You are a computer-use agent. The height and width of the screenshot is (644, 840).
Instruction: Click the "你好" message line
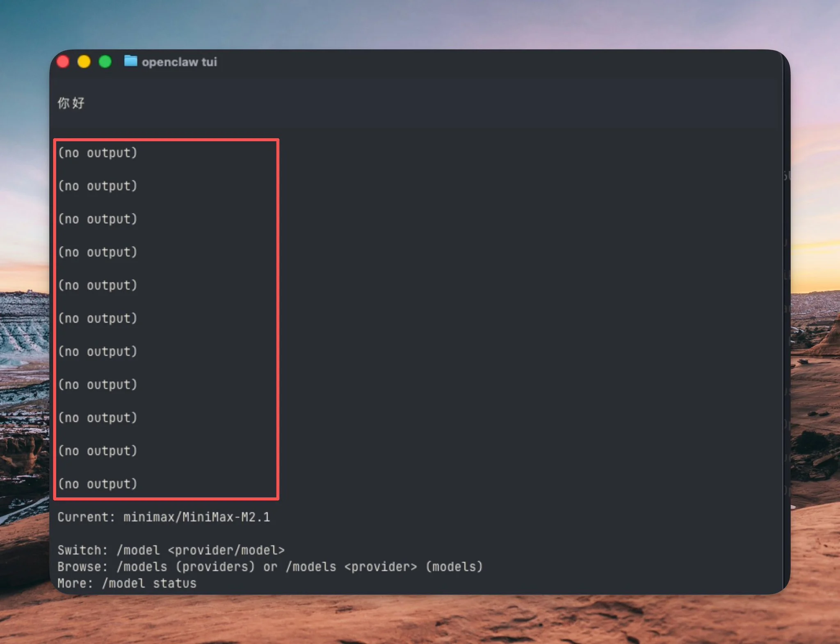(x=71, y=103)
